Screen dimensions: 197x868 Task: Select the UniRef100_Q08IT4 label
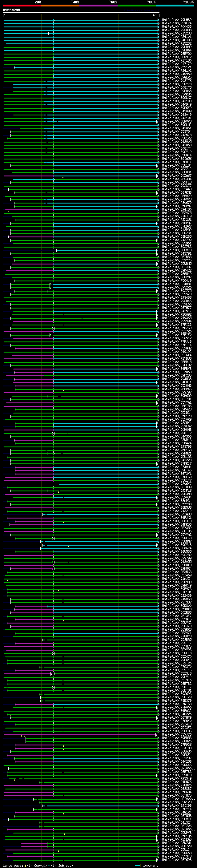click(x=177, y=149)
